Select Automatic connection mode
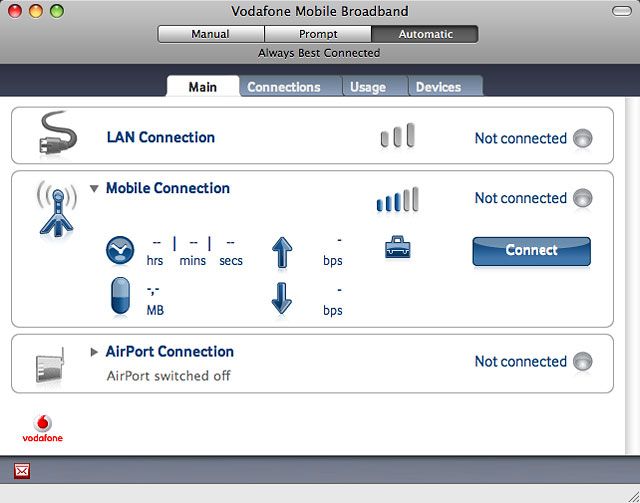640x503 pixels. 425,34
